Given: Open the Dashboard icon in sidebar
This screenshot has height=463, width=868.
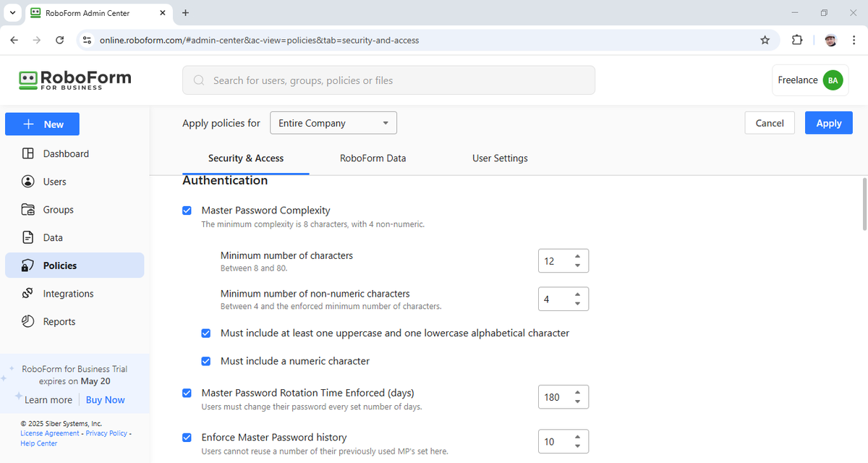Looking at the screenshot, I should point(28,153).
